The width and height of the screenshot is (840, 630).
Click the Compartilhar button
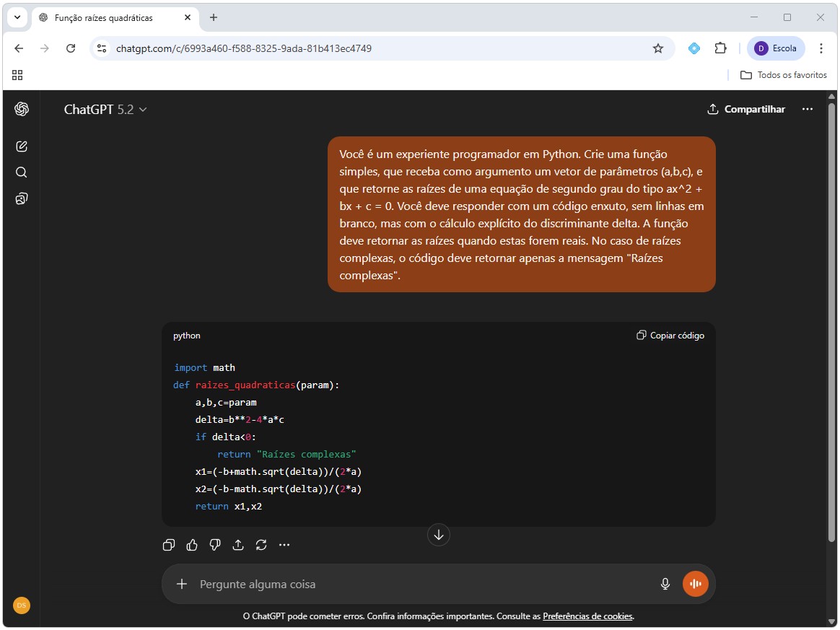[746, 109]
